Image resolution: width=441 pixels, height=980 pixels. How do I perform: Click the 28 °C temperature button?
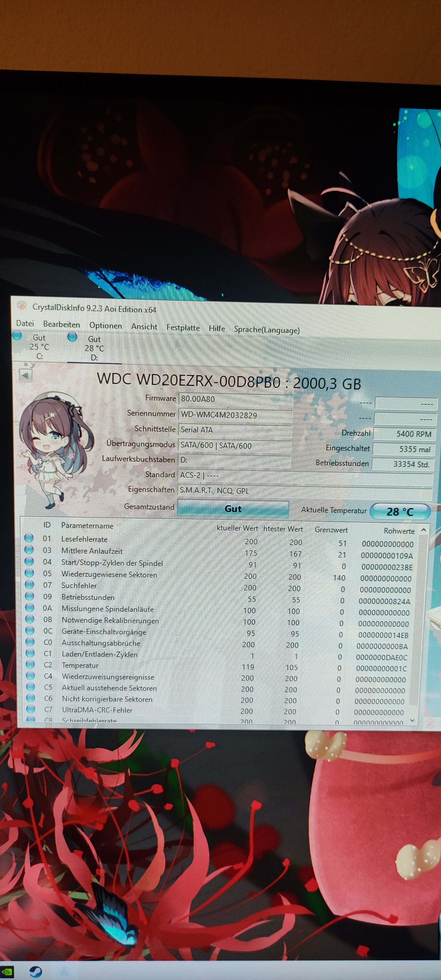coord(400,512)
